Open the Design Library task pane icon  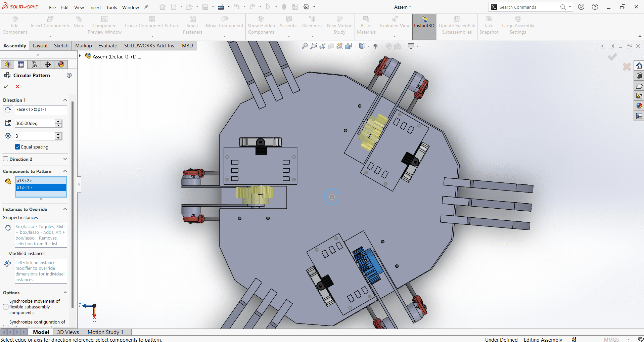[x=639, y=76]
